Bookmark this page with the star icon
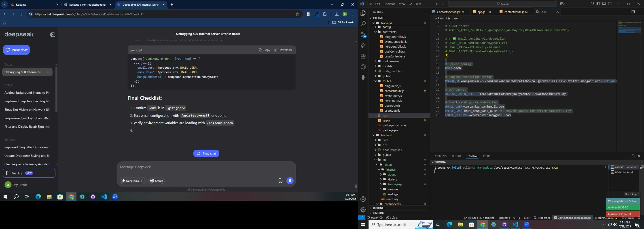 pyautogui.click(x=297, y=14)
